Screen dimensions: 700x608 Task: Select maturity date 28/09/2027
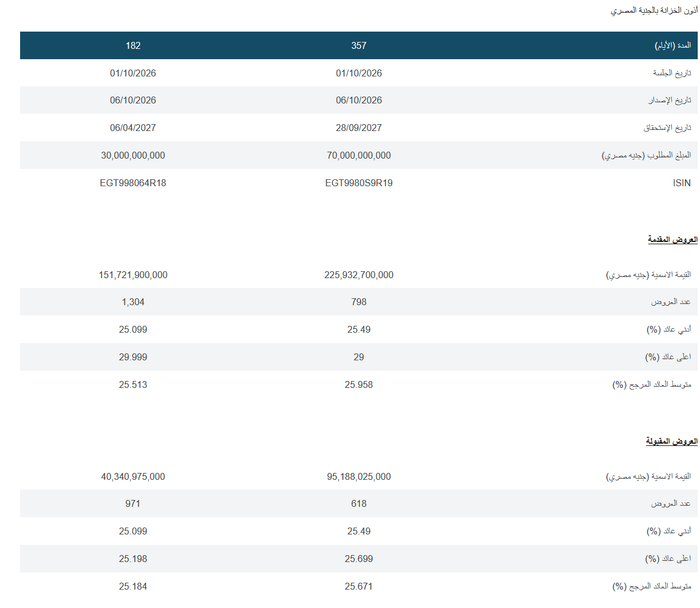pos(359,128)
